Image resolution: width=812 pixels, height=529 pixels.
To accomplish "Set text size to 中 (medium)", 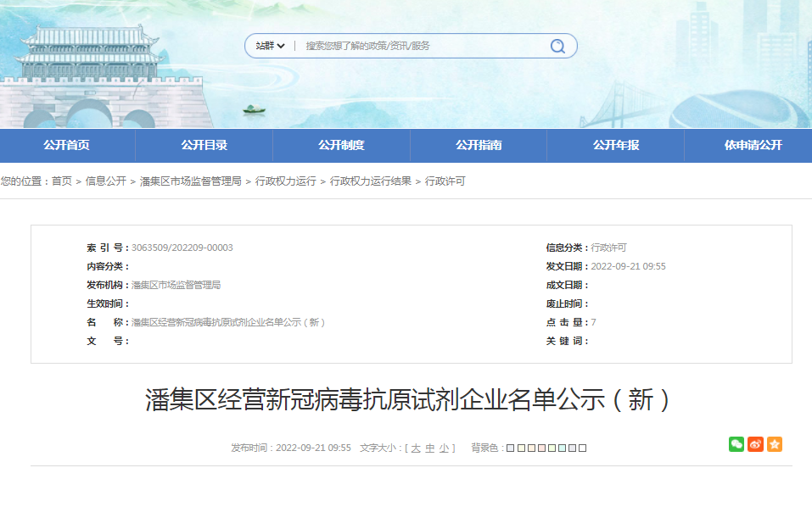I will pyautogui.click(x=428, y=447).
